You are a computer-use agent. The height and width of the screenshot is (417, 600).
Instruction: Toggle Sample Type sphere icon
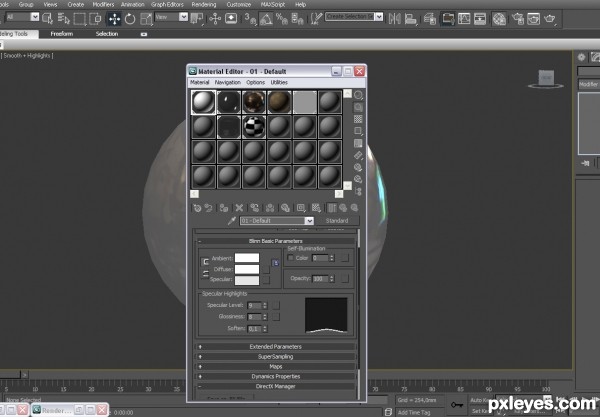(358, 95)
